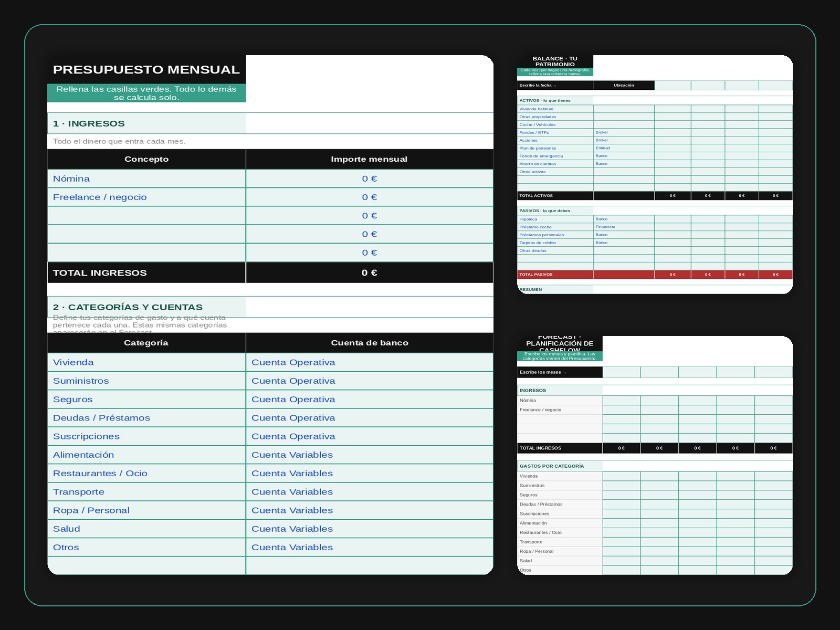840x630 pixels.
Task: Select Cuenta Variables cell for Otros
Action: tap(370, 547)
